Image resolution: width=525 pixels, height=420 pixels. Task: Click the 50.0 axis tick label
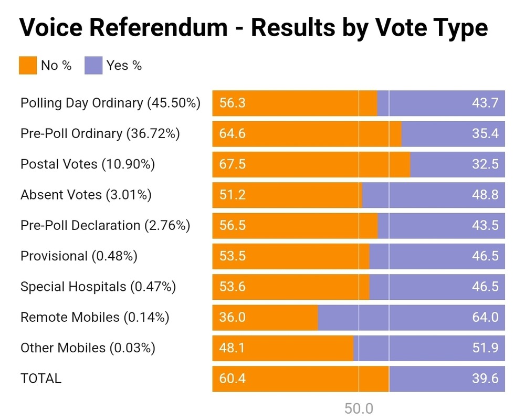click(359, 408)
